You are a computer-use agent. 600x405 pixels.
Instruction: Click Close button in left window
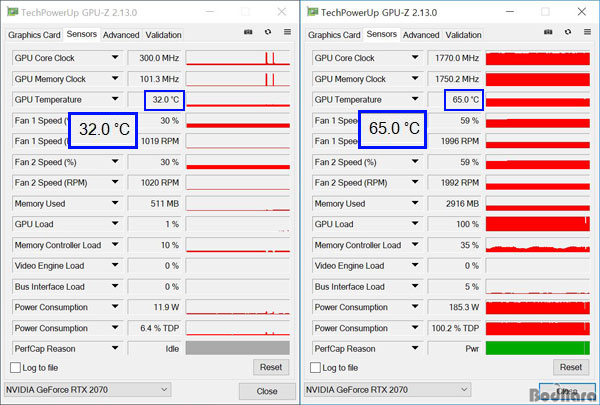tap(267, 391)
